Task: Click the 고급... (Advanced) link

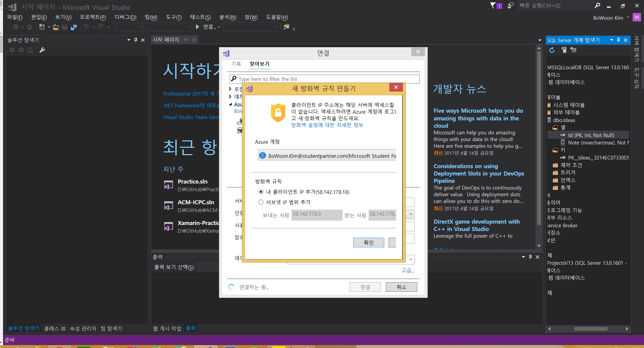Action: tap(408, 270)
